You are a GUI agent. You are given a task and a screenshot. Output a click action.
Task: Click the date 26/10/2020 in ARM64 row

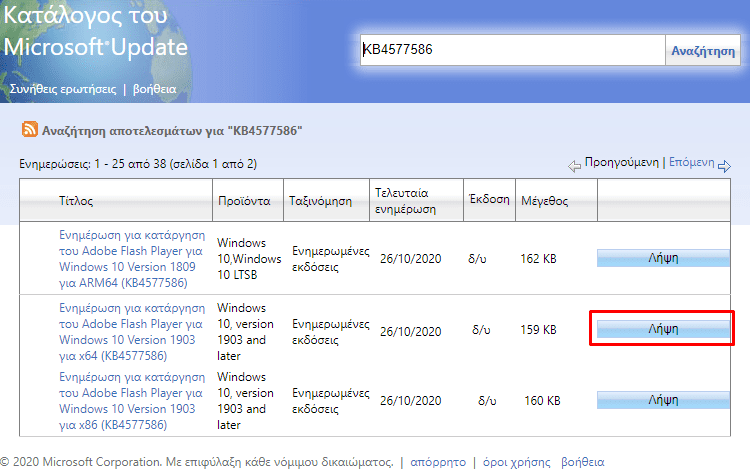410,259
